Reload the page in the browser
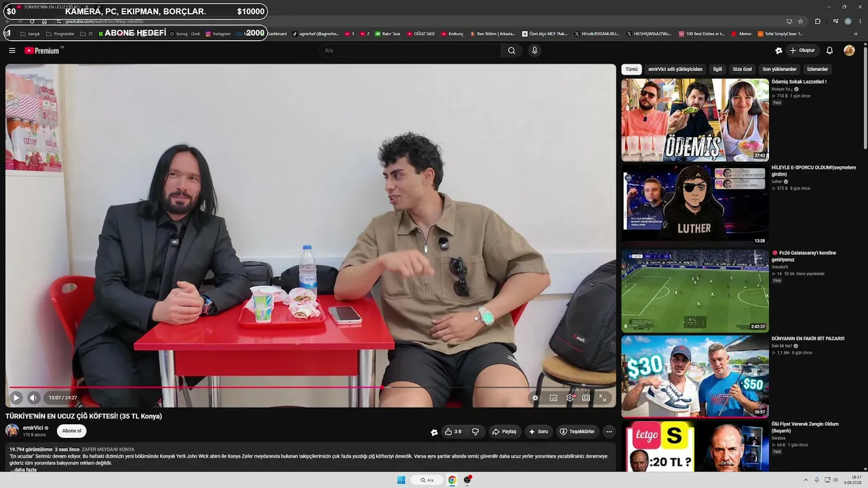Viewport: 868px width, 488px height. tap(32, 21)
